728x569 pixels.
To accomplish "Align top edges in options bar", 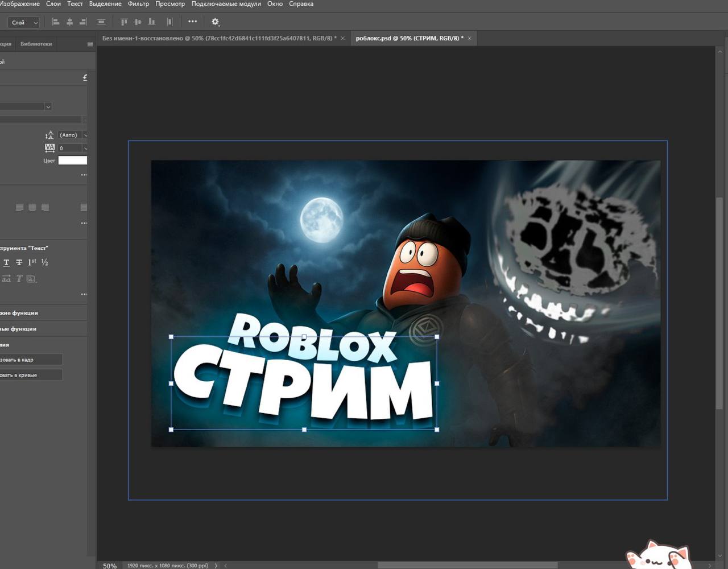I will point(123,22).
